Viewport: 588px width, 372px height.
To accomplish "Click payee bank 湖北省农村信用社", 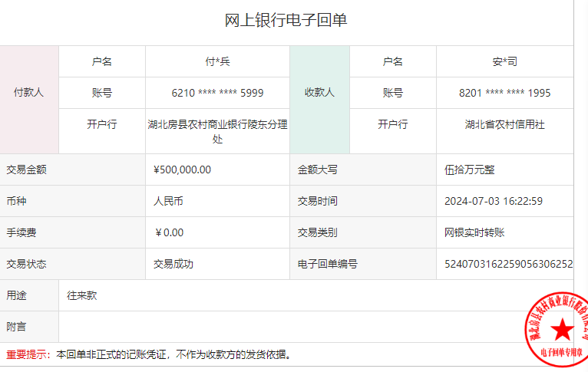I will (x=504, y=124).
